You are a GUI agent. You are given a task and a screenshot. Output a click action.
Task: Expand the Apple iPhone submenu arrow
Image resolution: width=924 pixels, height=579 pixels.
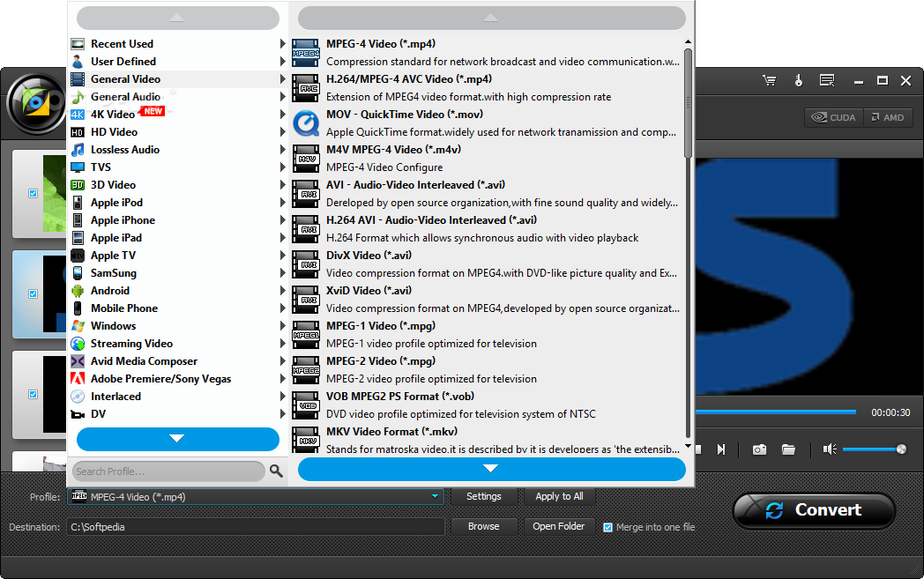pyautogui.click(x=282, y=220)
